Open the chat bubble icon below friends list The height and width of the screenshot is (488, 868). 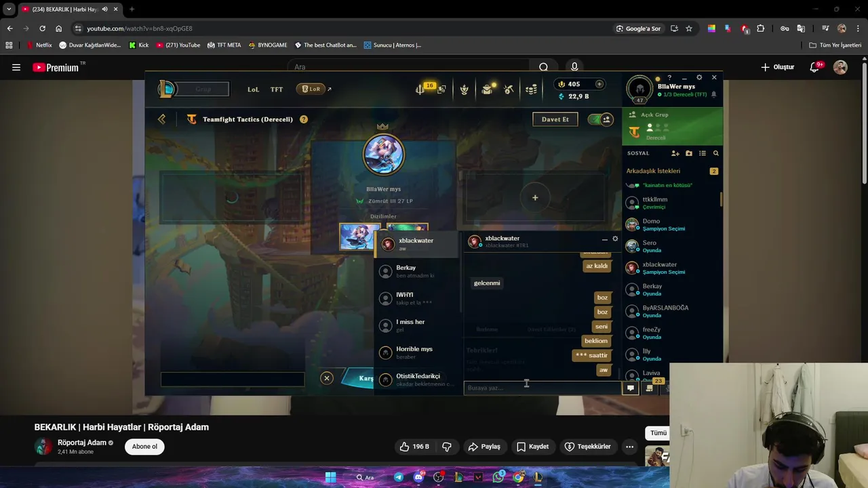pyautogui.click(x=631, y=388)
